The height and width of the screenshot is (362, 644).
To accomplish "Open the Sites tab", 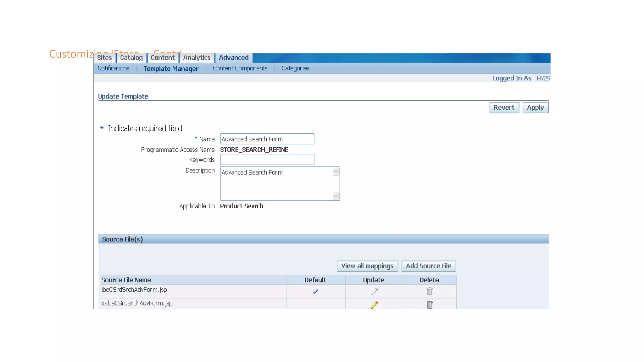I will [x=104, y=58].
